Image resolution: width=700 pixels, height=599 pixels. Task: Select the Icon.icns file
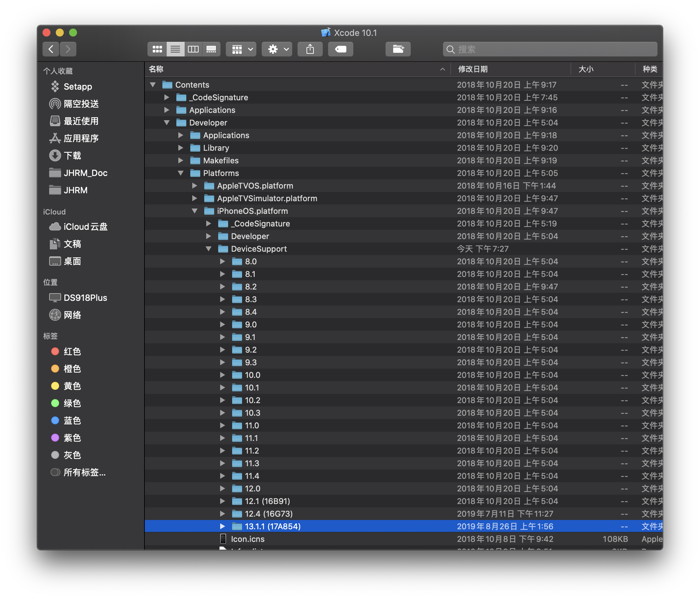pyautogui.click(x=248, y=539)
